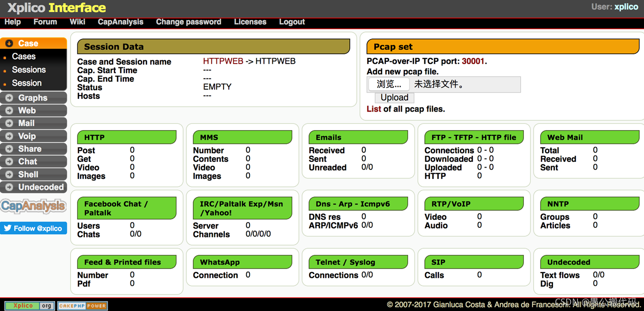644x311 pixels.
Task: Open CapAnalysis in top menu
Action: click(121, 22)
